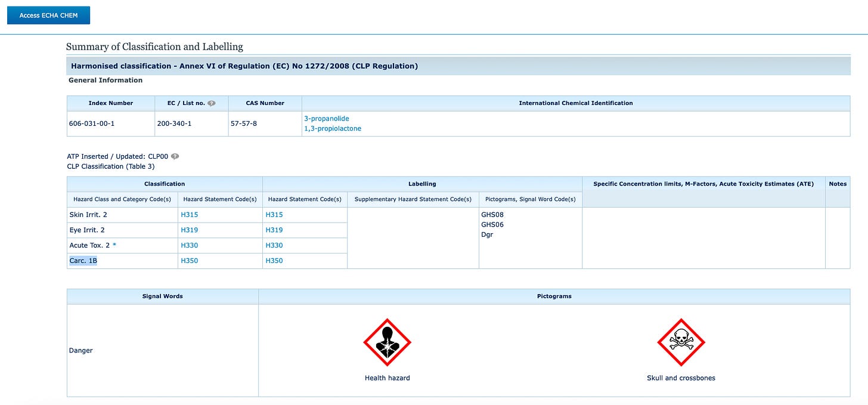Open help icon beside ATP Inserted / Updated
Image resolution: width=868 pixels, height=405 pixels.
point(175,156)
